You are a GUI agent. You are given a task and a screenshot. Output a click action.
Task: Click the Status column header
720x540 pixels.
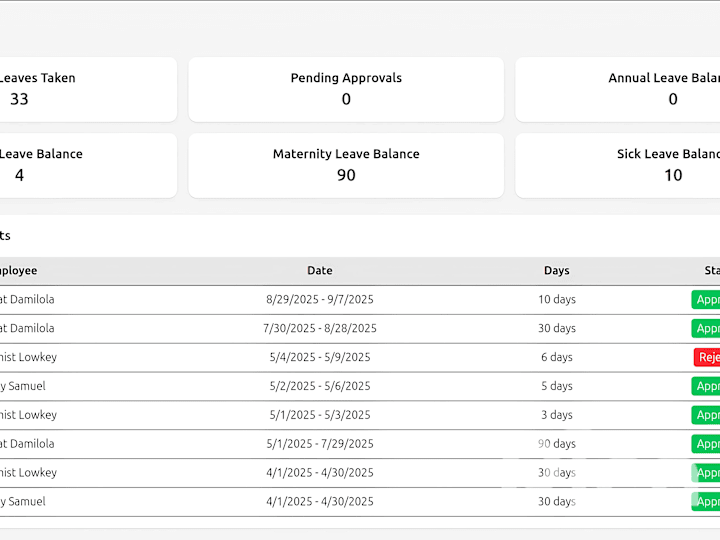(x=710, y=271)
